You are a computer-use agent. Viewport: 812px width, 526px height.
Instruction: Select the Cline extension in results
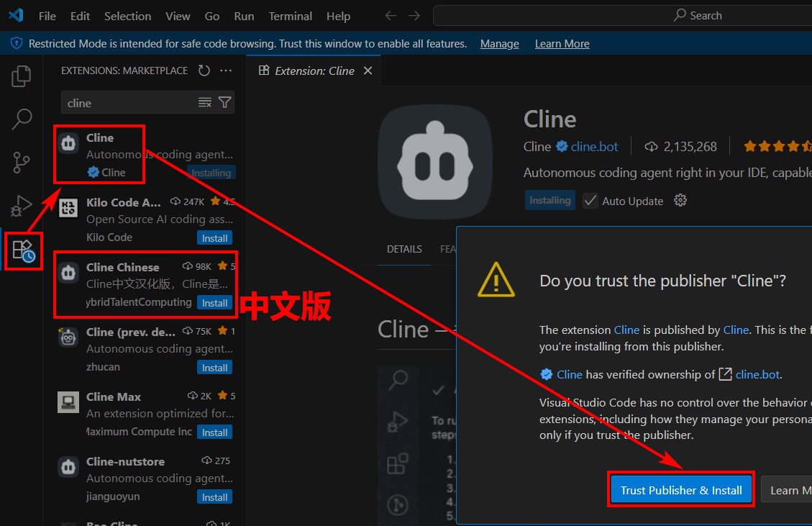tap(145, 155)
